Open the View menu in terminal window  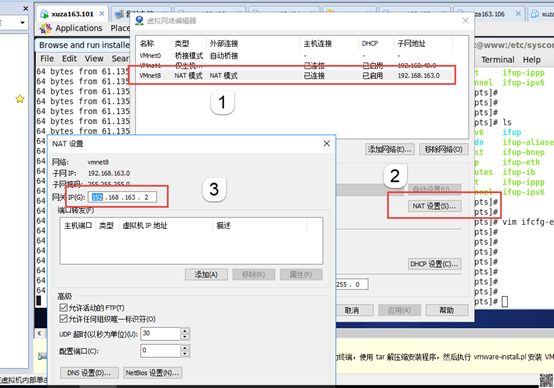(x=94, y=59)
